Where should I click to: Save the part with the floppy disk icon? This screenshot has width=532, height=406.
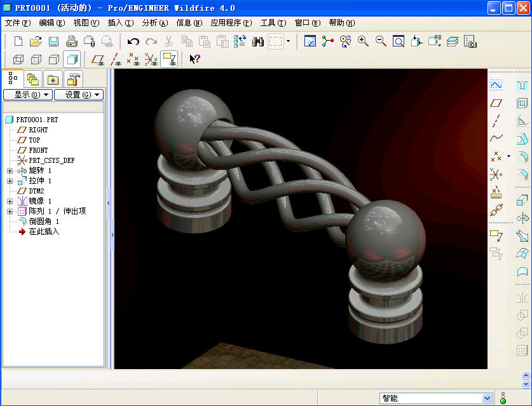click(x=53, y=41)
